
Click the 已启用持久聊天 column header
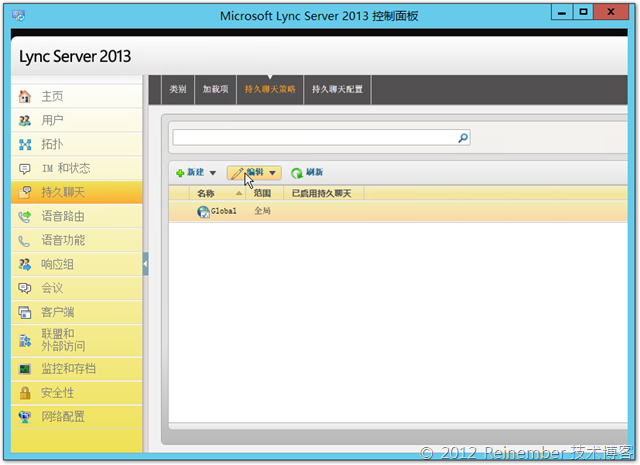[322, 193]
